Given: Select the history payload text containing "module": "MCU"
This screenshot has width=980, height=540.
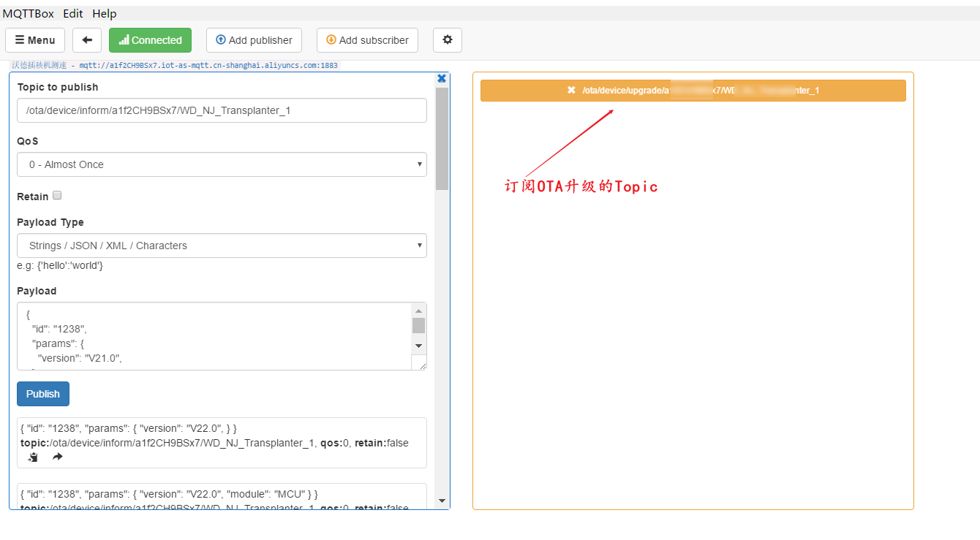Looking at the screenshot, I should tap(169, 495).
